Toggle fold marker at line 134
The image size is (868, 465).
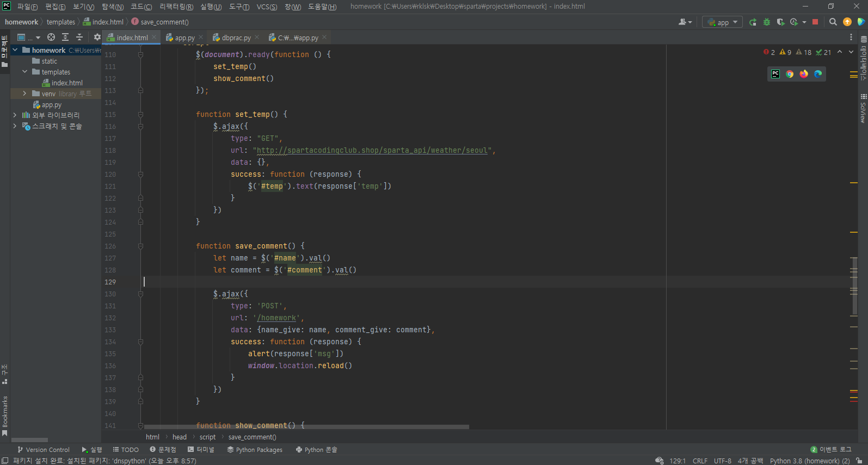tap(140, 342)
